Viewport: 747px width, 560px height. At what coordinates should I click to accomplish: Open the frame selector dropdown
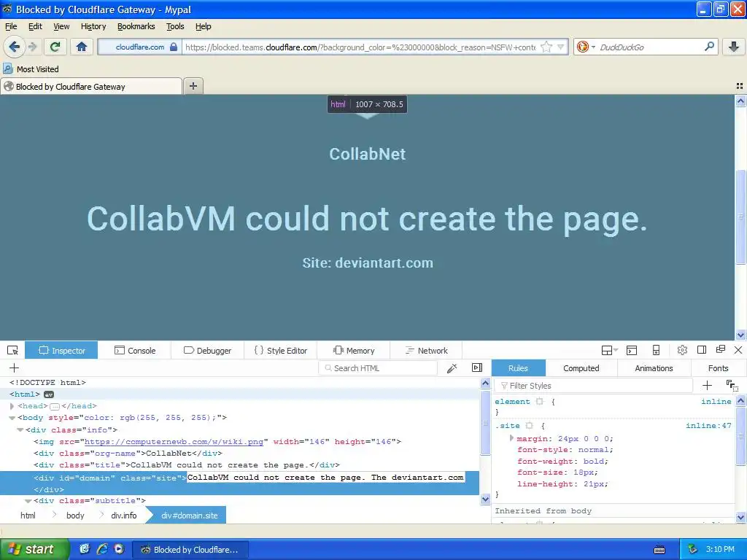pyautogui.click(x=609, y=351)
